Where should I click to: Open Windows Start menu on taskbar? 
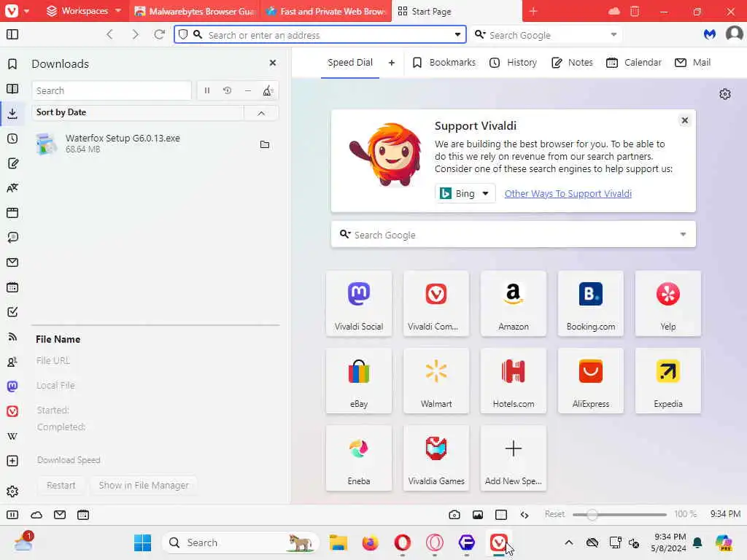click(x=142, y=542)
